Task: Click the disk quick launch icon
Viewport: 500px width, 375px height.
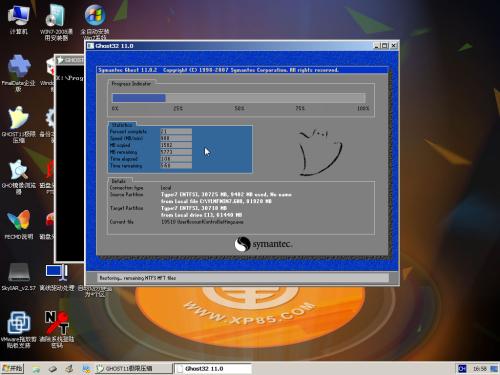Action: tap(53, 369)
